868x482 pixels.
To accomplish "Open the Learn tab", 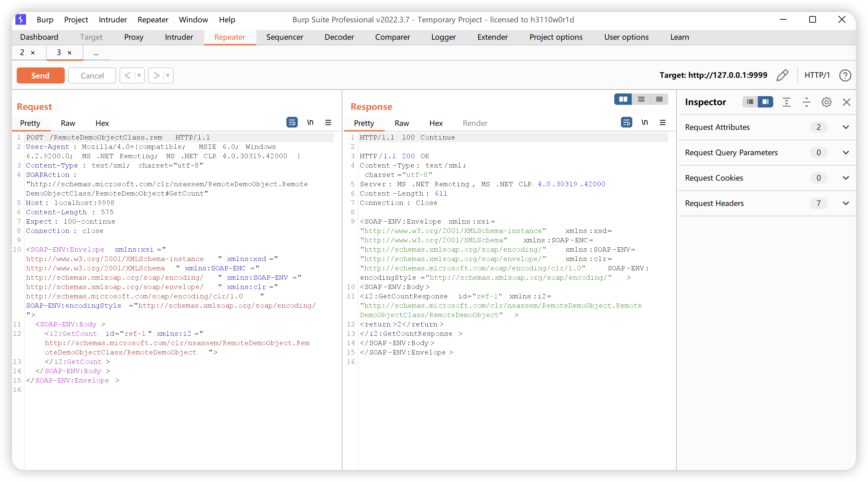I will 679,37.
